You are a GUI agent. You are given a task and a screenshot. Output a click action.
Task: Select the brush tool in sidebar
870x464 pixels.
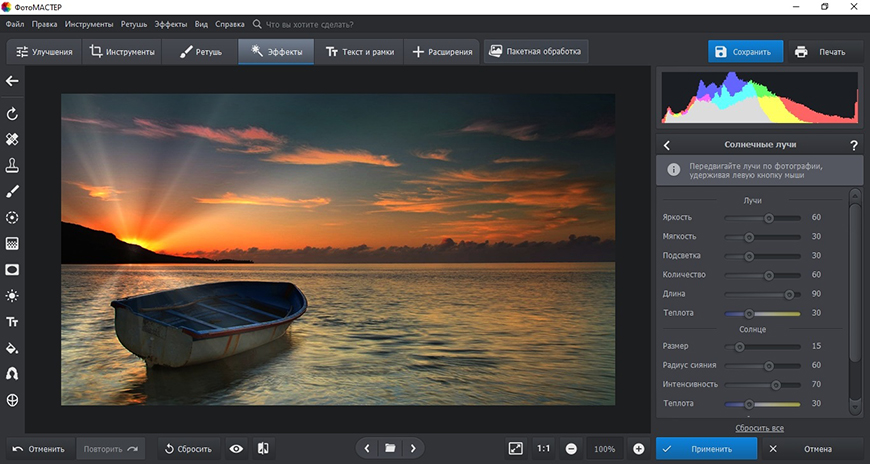(13, 191)
